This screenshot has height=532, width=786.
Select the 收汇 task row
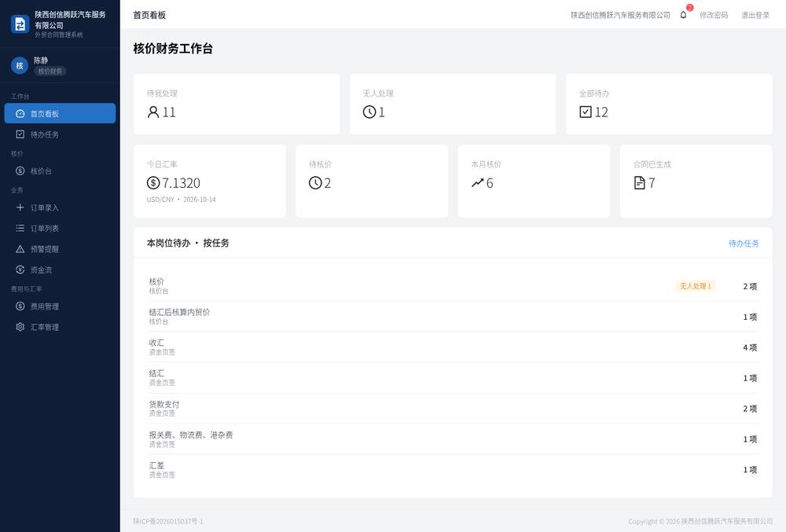[454, 347]
